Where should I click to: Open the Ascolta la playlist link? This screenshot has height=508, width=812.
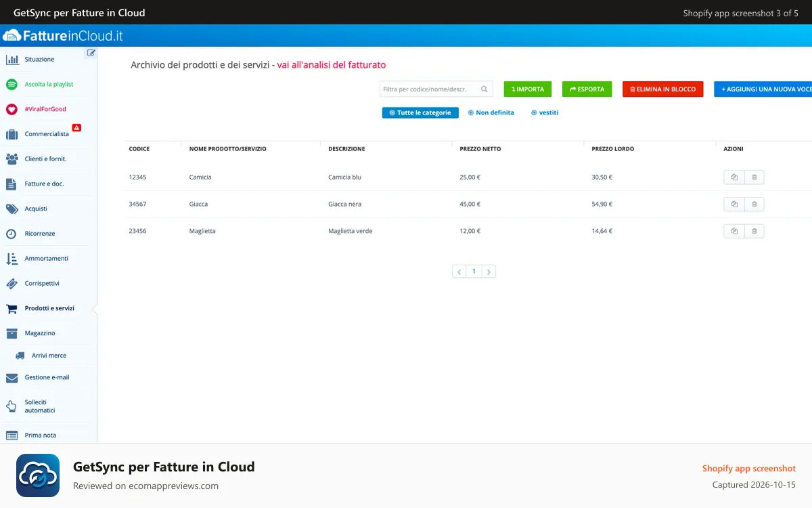point(49,85)
